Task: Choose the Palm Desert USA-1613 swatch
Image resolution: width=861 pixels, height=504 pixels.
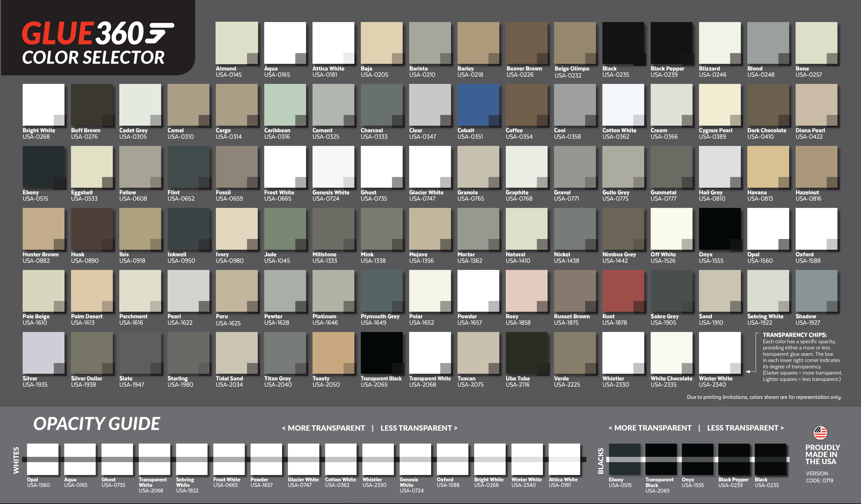Action: (x=92, y=291)
